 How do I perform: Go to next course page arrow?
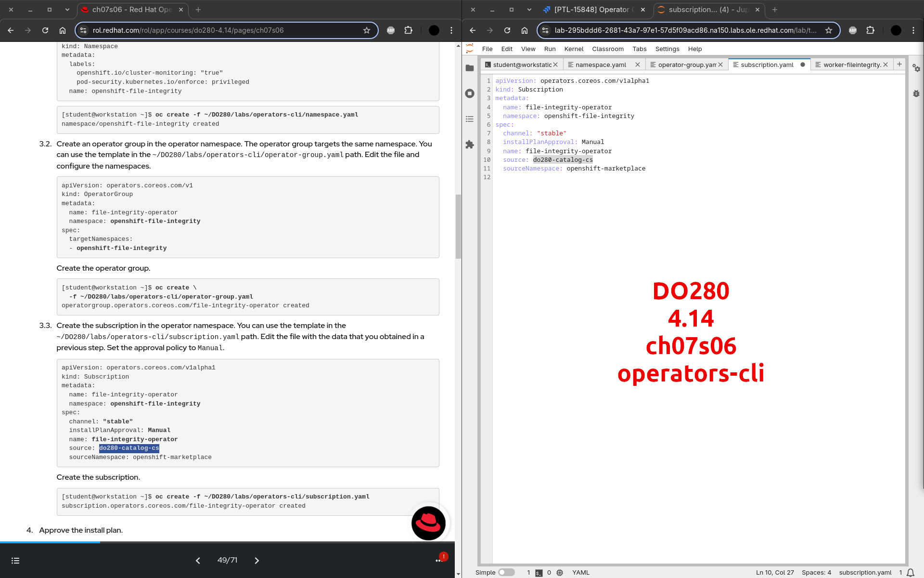tap(257, 561)
